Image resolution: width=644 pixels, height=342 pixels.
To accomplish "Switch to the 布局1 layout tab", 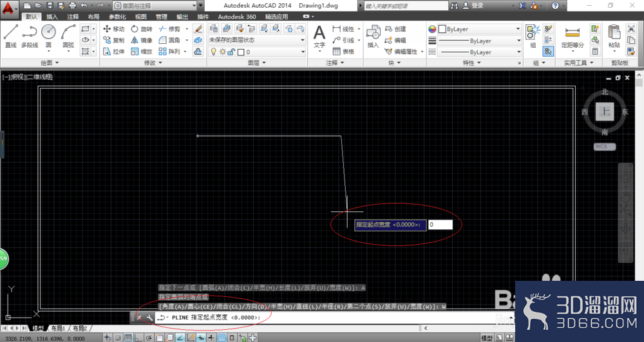I will (x=58, y=328).
